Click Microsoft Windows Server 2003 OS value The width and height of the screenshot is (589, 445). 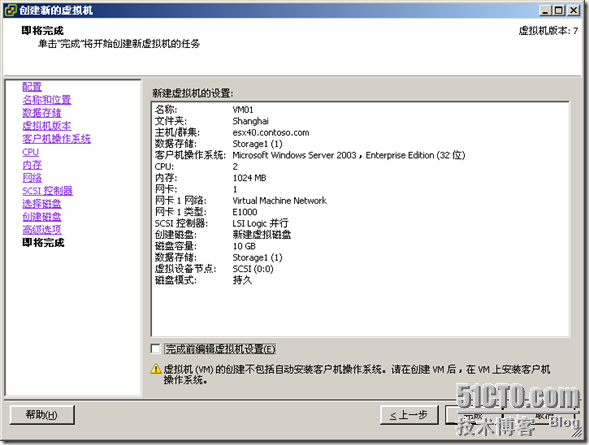coord(349,155)
